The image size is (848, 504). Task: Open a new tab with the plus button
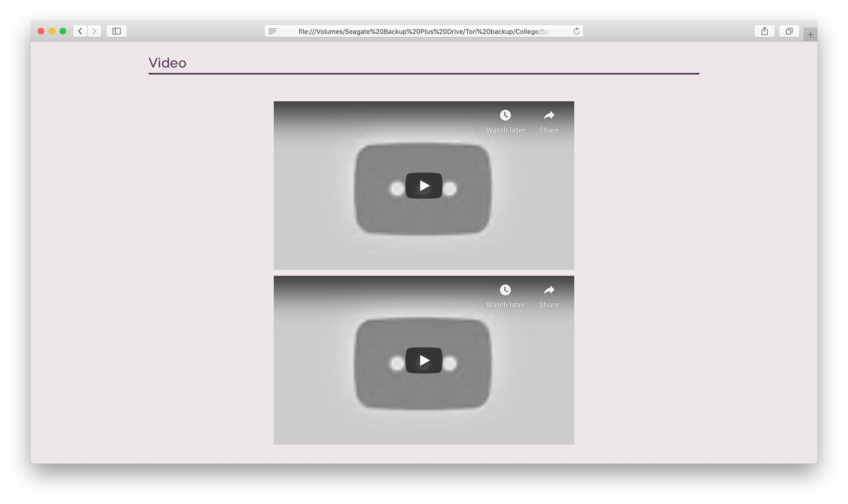pyautogui.click(x=810, y=34)
